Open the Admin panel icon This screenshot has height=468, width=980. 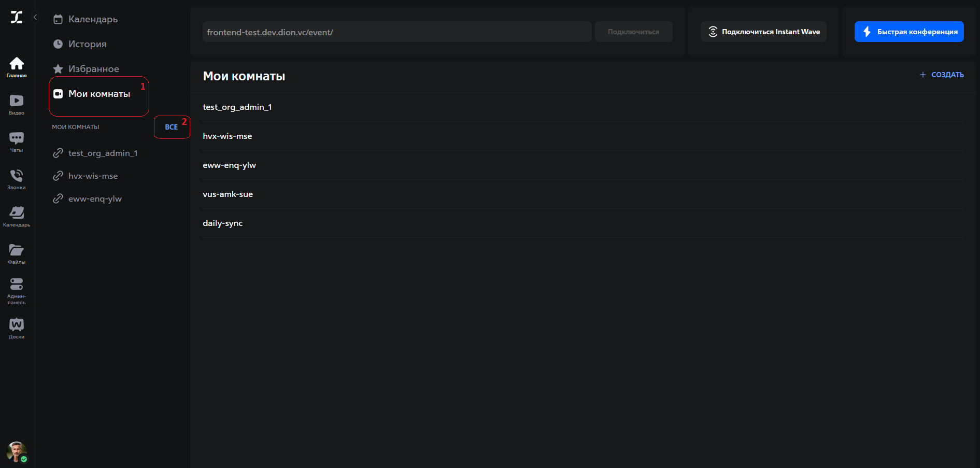17,290
